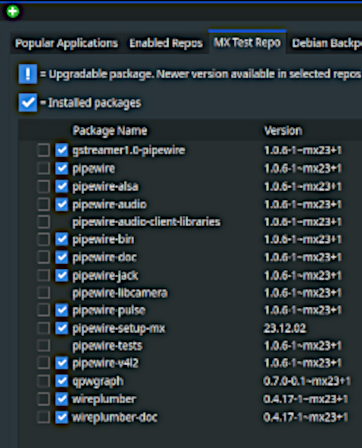Tick the checkbox for pipewire-alsa
This screenshot has height=448, width=362.
[44, 186]
